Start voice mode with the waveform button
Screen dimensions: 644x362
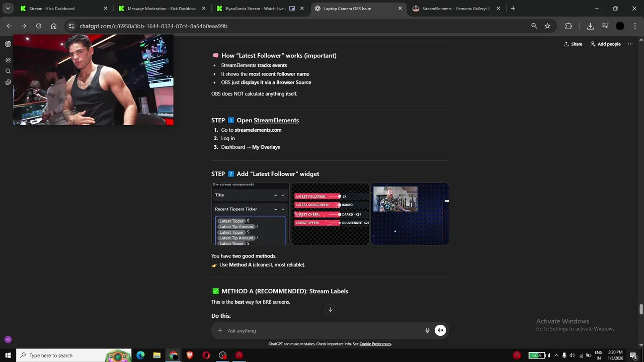click(x=440, y=330)
